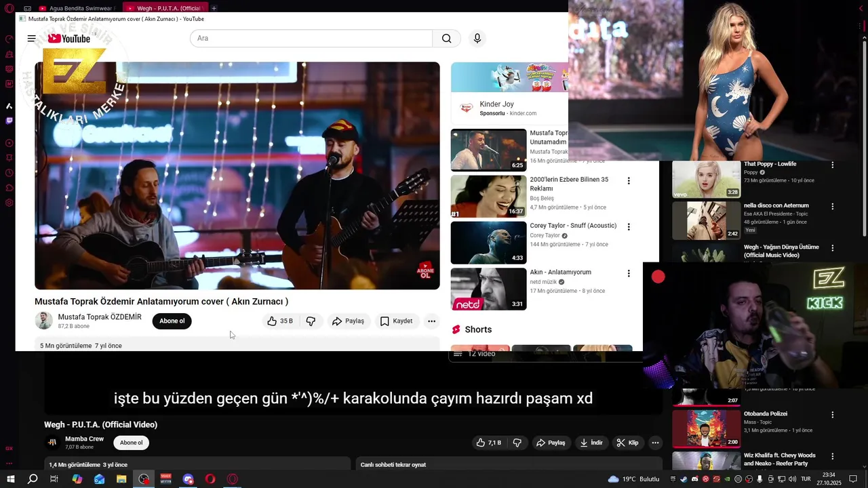Image resolution: width=868 pixels, height=488 pixels.
Task: Play the nella disco con Aeternum thumbnail
Action: pyautogui.click(x=706, y=221)
